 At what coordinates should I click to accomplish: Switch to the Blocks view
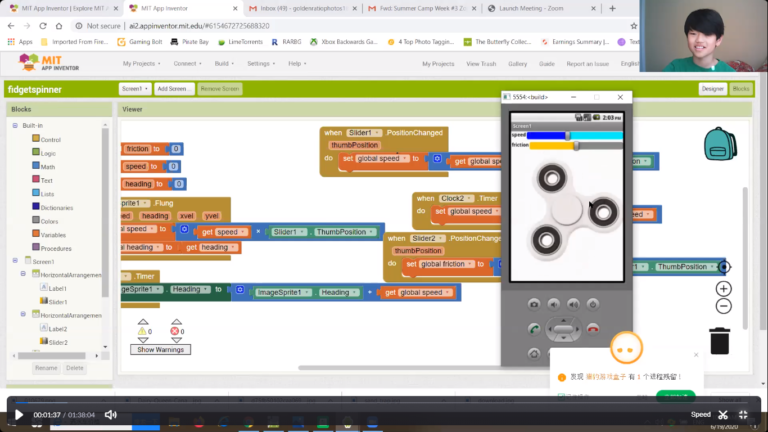pos(741,89)
